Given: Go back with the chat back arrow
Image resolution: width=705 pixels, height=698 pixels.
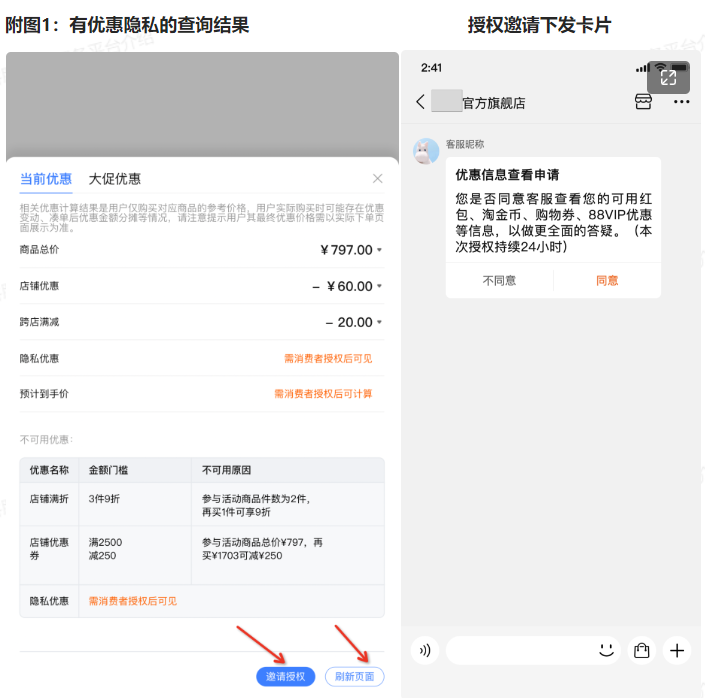Looking at the screenshot, I should tap(420, 102).
